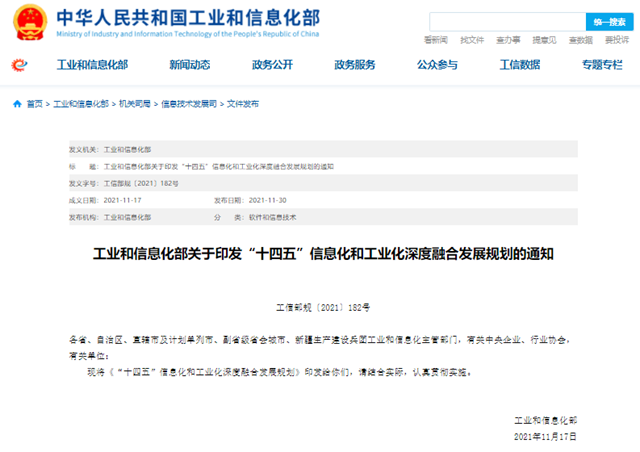Click 机关司局 breadcrumb link

coord(135,104)
